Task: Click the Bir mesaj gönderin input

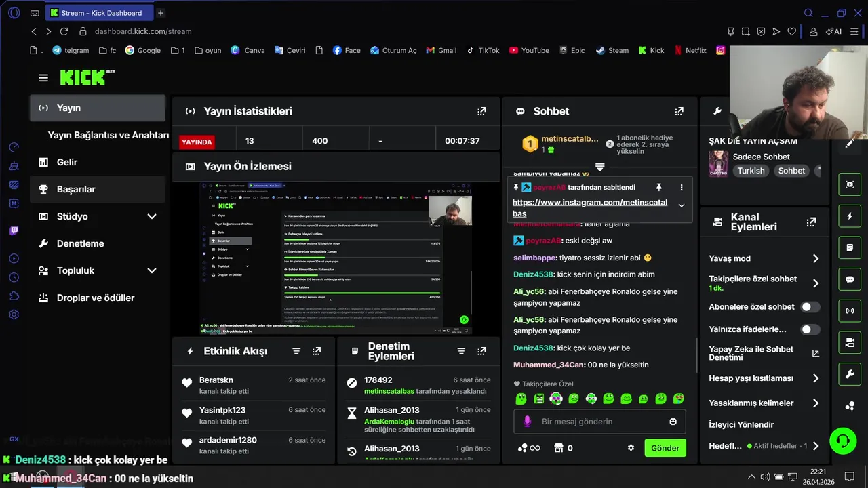Action: point(599,422)
